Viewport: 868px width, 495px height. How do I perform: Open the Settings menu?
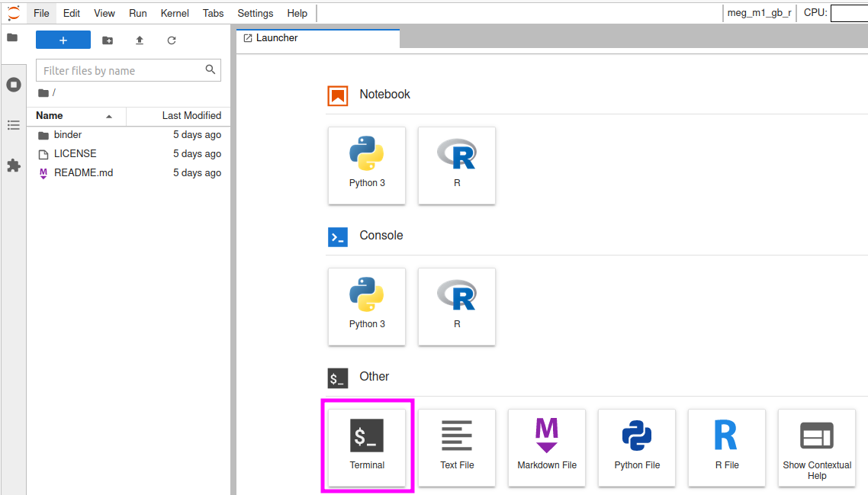(255, 13)
